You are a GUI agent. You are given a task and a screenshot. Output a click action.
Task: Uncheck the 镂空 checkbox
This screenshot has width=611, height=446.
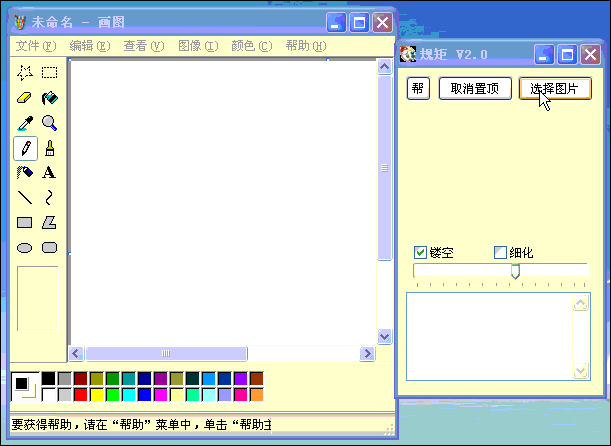pyautogui.click(x=420, y=252)
